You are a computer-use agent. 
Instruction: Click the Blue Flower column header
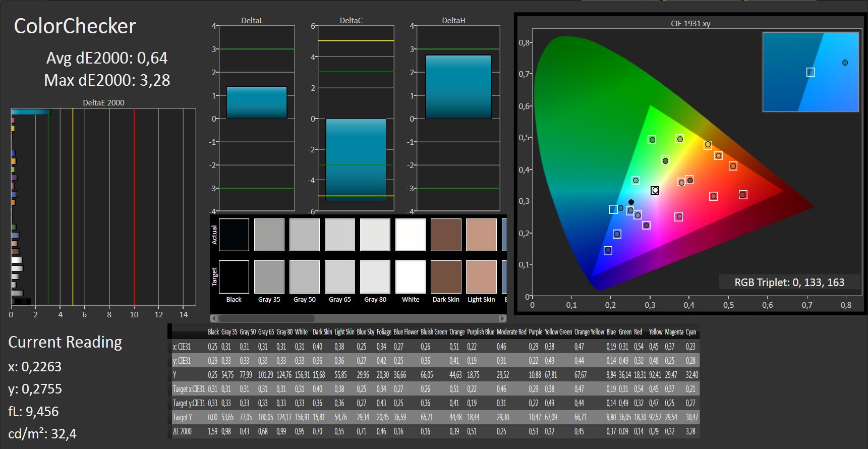[406, 332]
